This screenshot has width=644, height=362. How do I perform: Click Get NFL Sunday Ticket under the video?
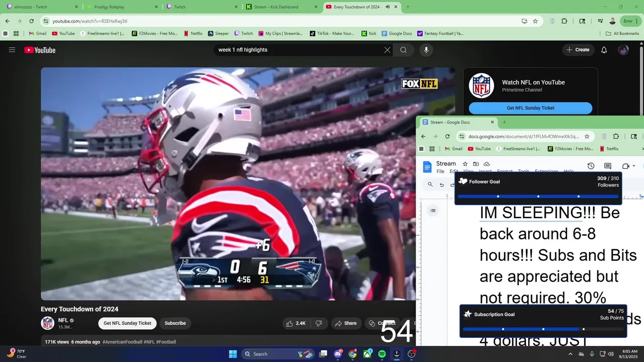coord(127,323)
